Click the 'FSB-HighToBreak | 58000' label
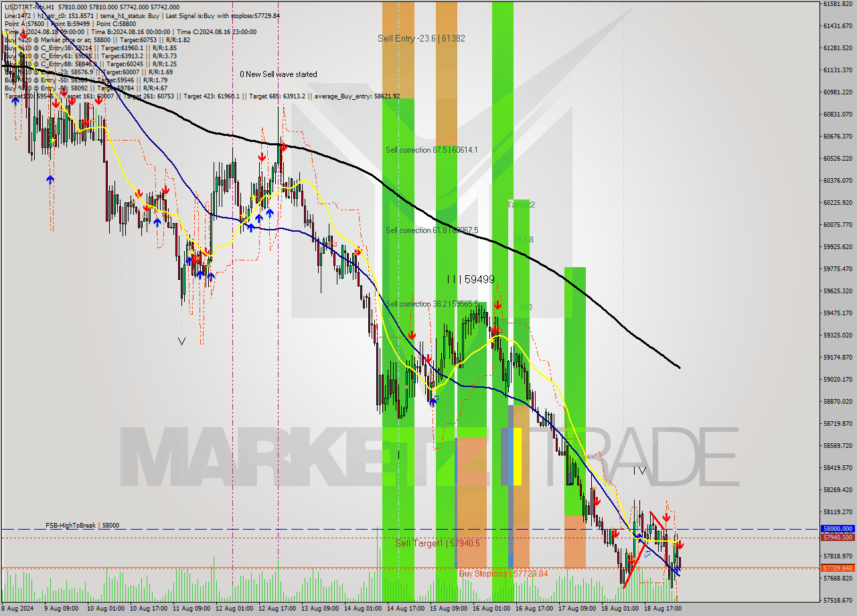The height and width of the screenshot is (616, 857). click(x=82, y=526)
